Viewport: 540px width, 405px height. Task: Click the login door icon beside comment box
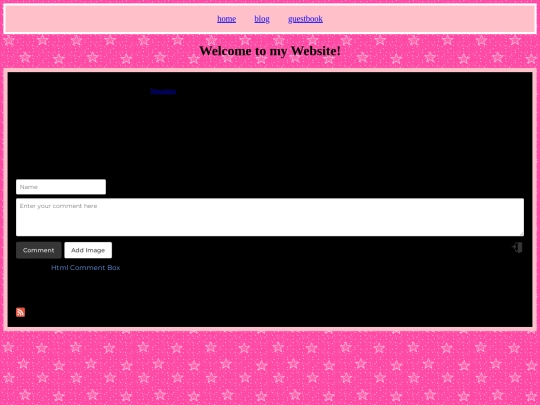[x=517, y=248]
